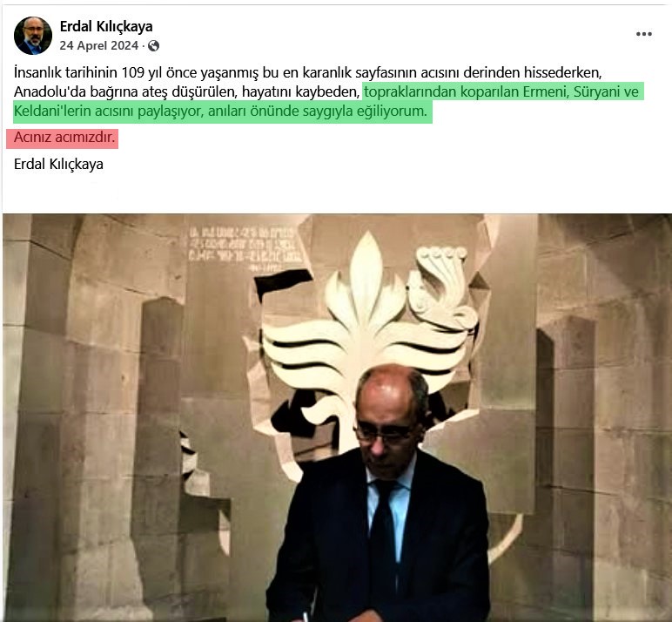Open the Erdal Kılıçkaya name link
The image size is (672, 622).
[x=106, y=26]
